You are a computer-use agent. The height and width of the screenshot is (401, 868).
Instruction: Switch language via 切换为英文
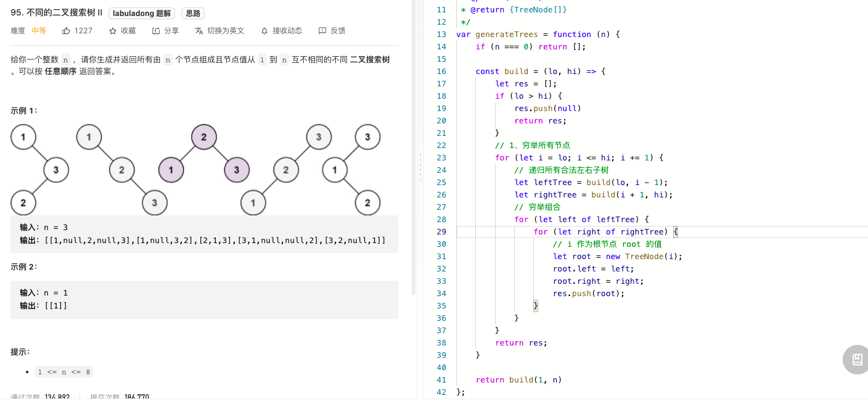click(219, 31)
